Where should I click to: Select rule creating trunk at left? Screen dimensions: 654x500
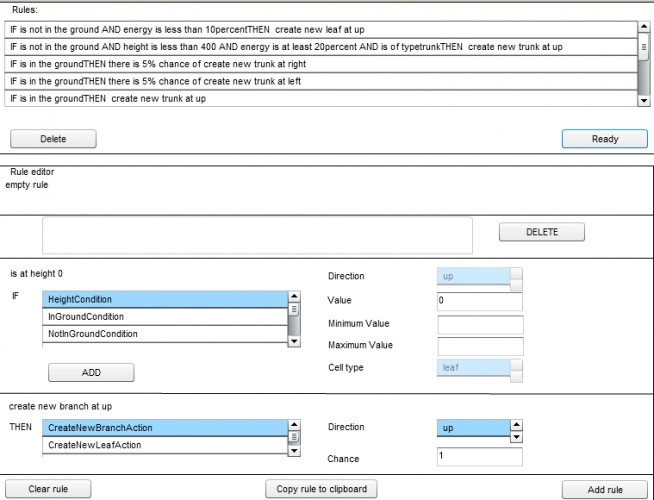point(321,81)
